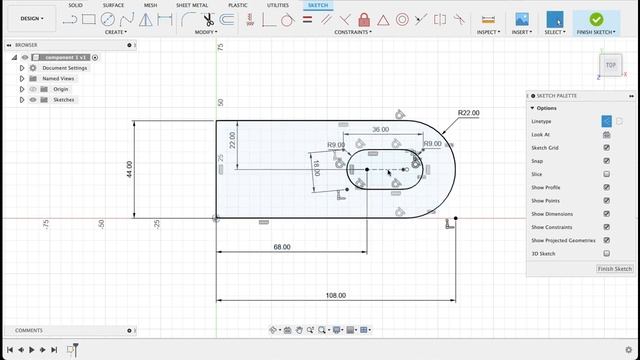Jump to timeline end
The image size is (640, 360).
click(x=54, y=350)
